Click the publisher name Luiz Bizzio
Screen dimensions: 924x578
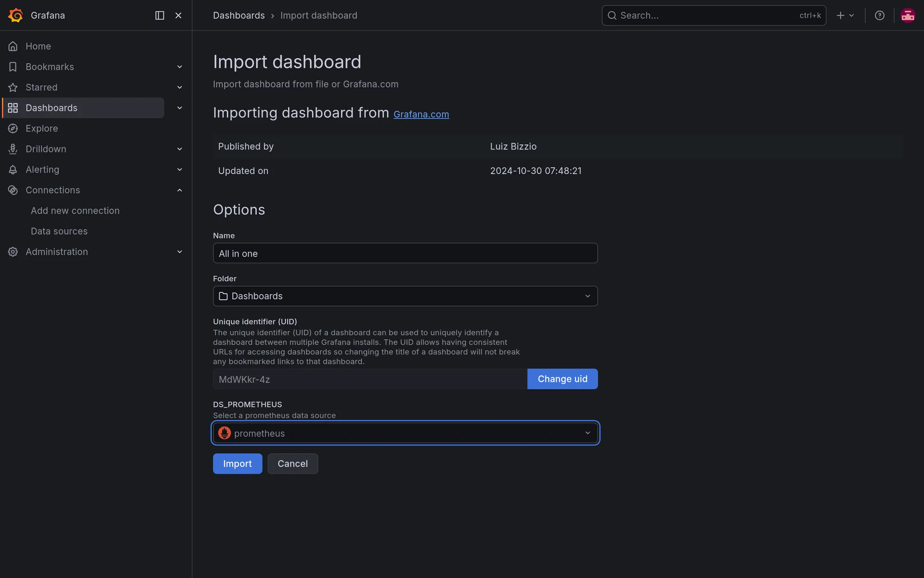pos(513,146)
